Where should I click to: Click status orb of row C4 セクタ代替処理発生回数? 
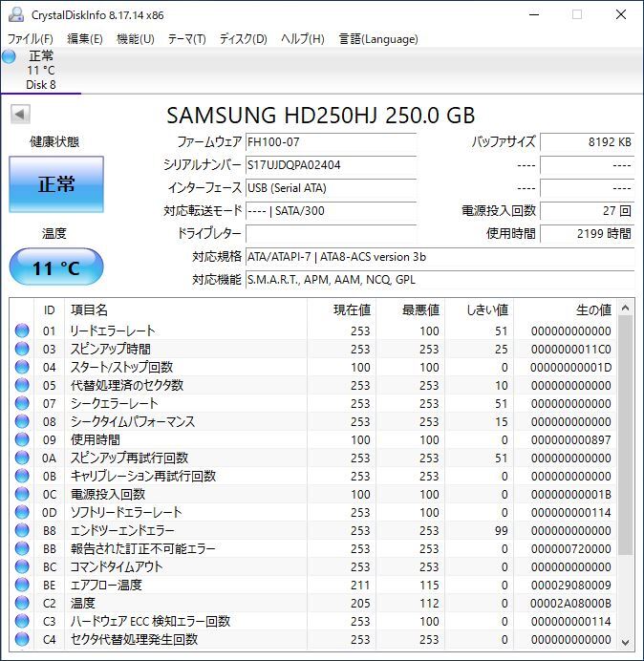tap(22, 639)
